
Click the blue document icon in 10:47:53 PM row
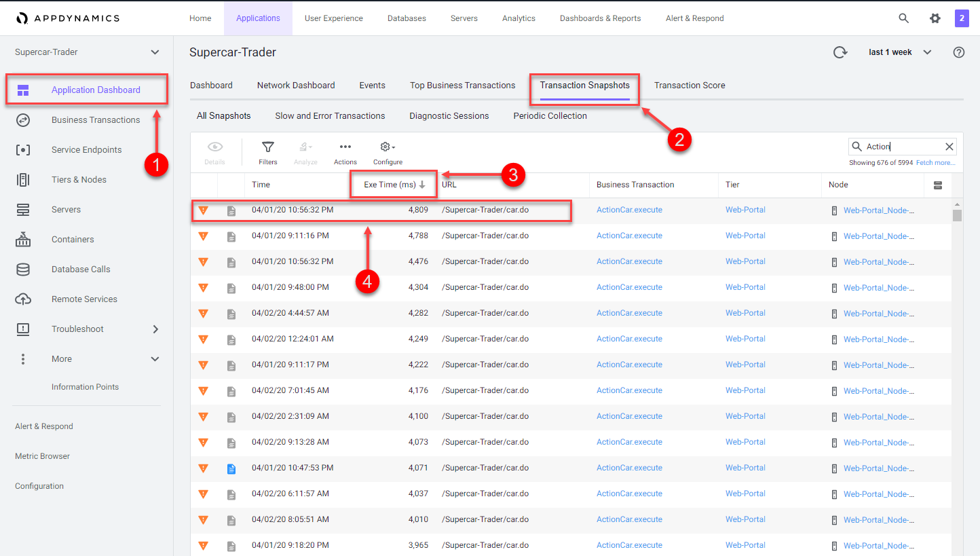tap(231, 468)
